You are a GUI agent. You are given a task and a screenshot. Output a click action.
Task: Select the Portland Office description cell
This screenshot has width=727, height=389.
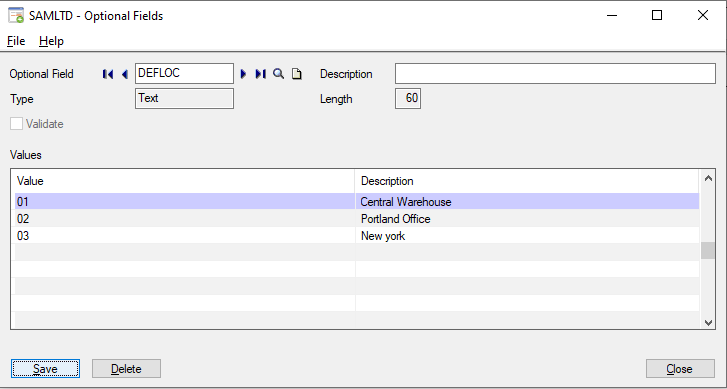pyautogui.click(x=527, y=219)
